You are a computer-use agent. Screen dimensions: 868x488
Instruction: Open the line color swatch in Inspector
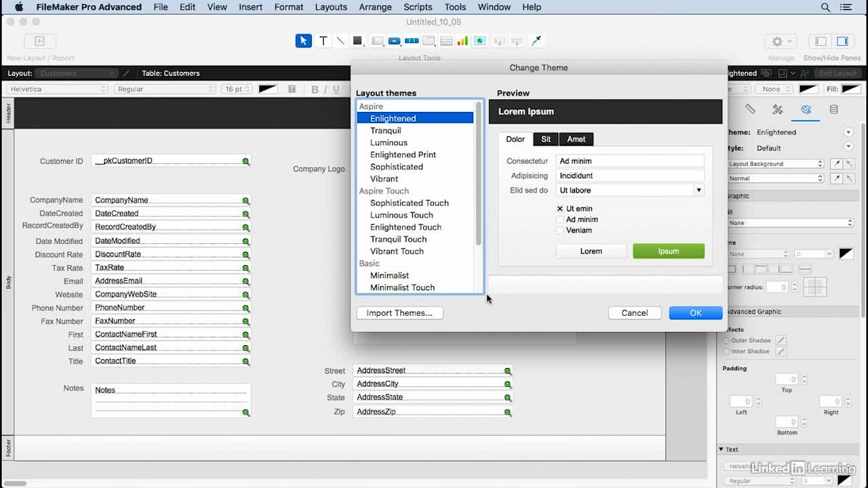(x=846, y=254)
